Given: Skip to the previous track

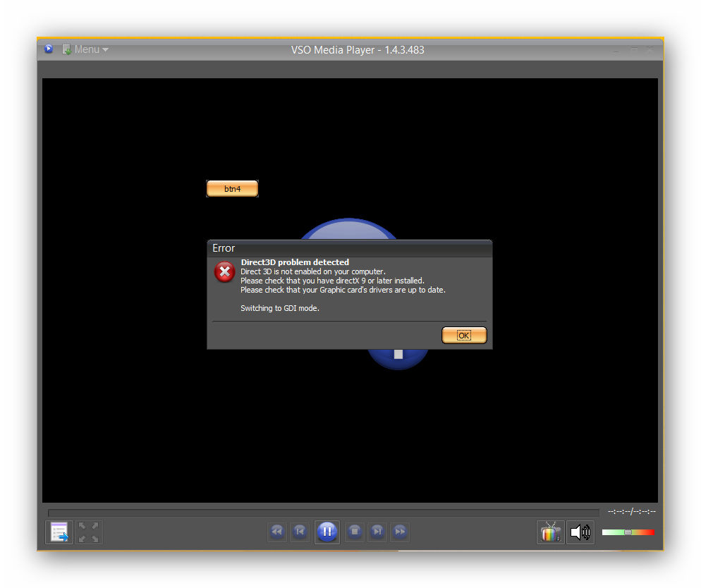Looking at the screenshot, I should (300, 532).
